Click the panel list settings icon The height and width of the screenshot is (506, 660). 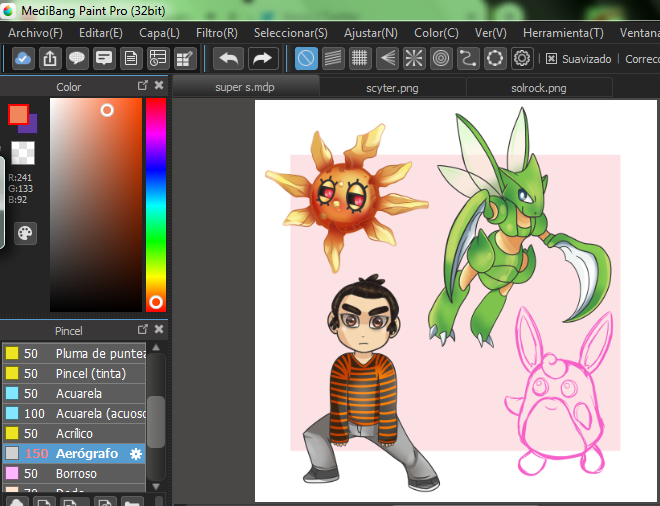pyautogui.click(x=158, y=58)
